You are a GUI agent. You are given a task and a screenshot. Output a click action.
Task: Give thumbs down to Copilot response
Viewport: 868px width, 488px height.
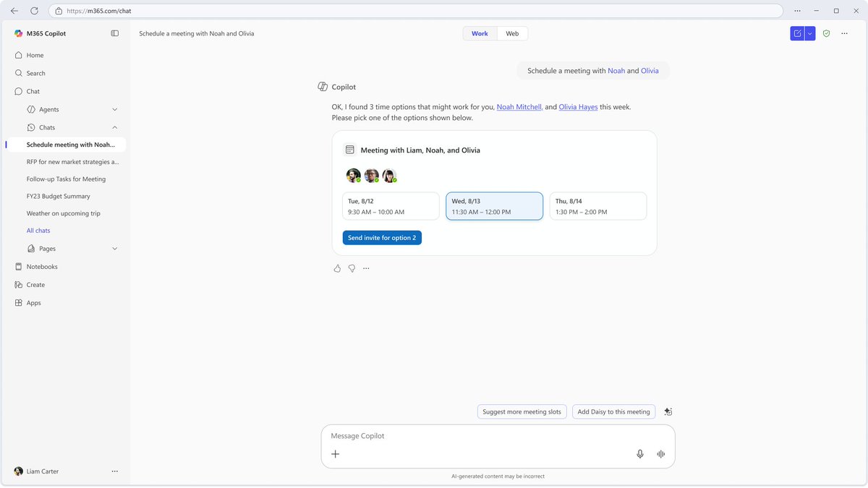click(352, 268)
